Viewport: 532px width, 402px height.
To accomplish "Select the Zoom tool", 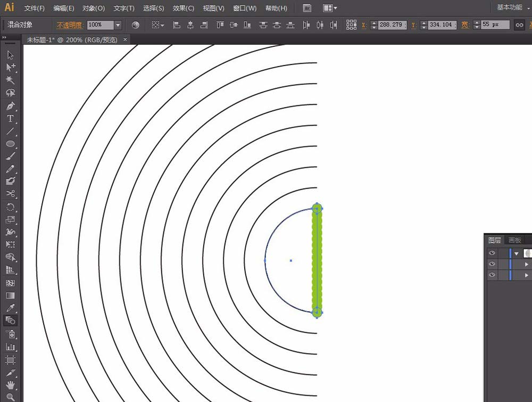I will 10,397.
